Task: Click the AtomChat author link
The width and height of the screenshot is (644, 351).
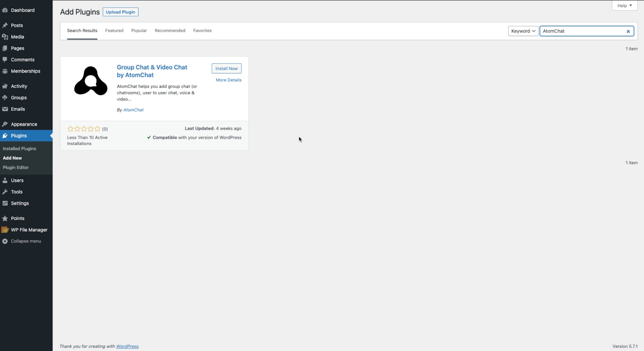Action: pos(133,110)
